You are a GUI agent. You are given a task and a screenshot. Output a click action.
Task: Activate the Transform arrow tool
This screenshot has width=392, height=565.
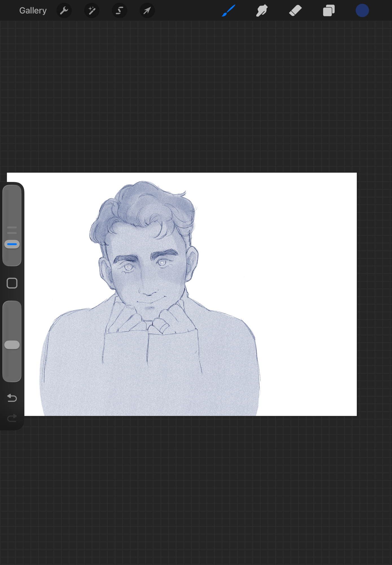pyautogui.click(x=147, y=11)
